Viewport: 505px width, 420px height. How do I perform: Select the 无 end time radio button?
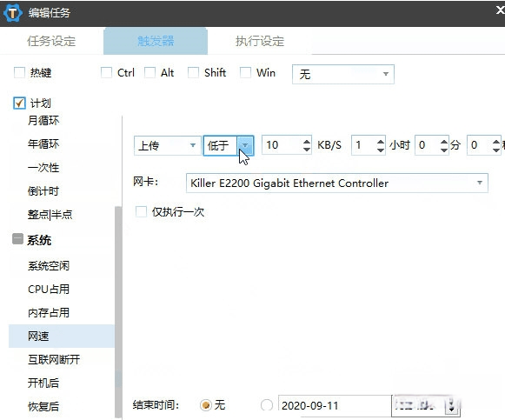[206, 405]
